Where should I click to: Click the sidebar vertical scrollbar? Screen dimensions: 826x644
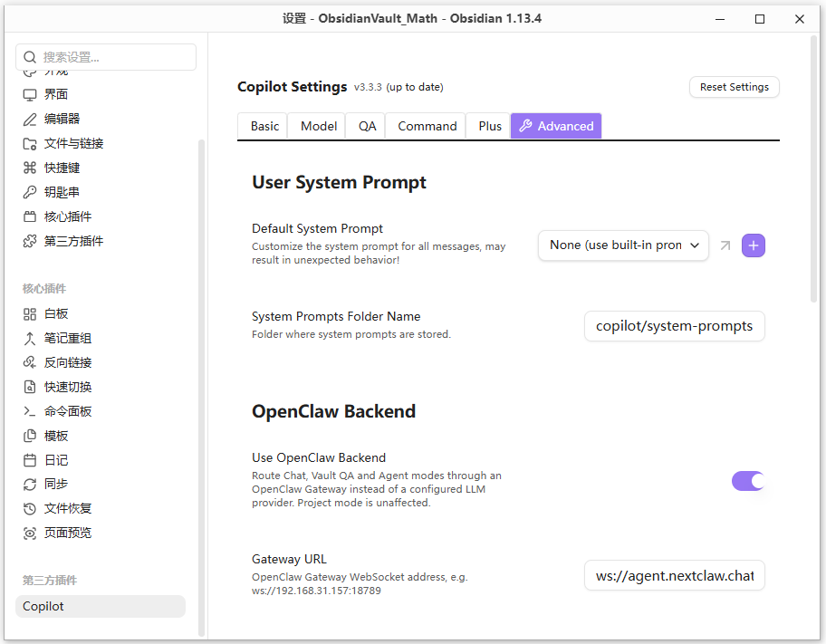(201, 388)
